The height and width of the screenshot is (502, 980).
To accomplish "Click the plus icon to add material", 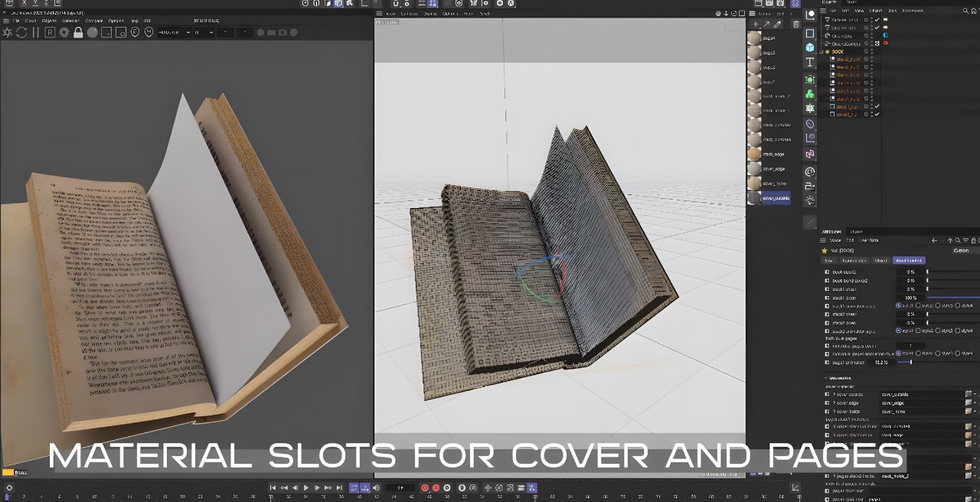I will 756,24.
